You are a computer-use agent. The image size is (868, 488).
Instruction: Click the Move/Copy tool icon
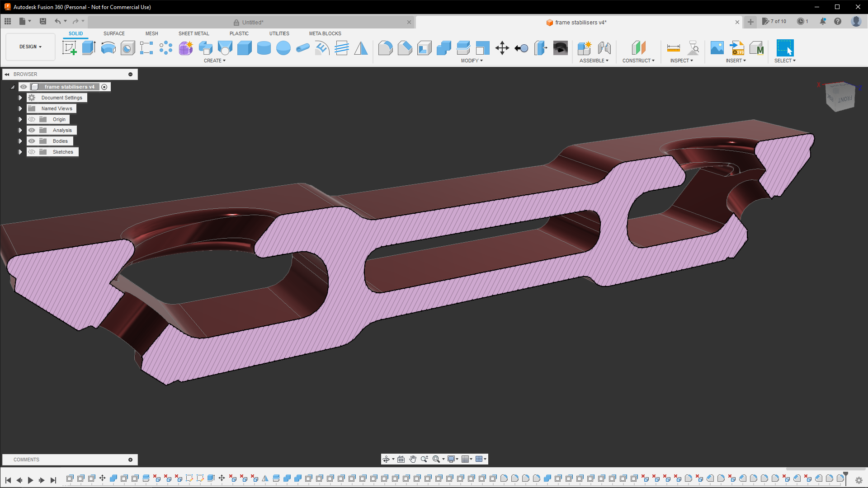502,48
